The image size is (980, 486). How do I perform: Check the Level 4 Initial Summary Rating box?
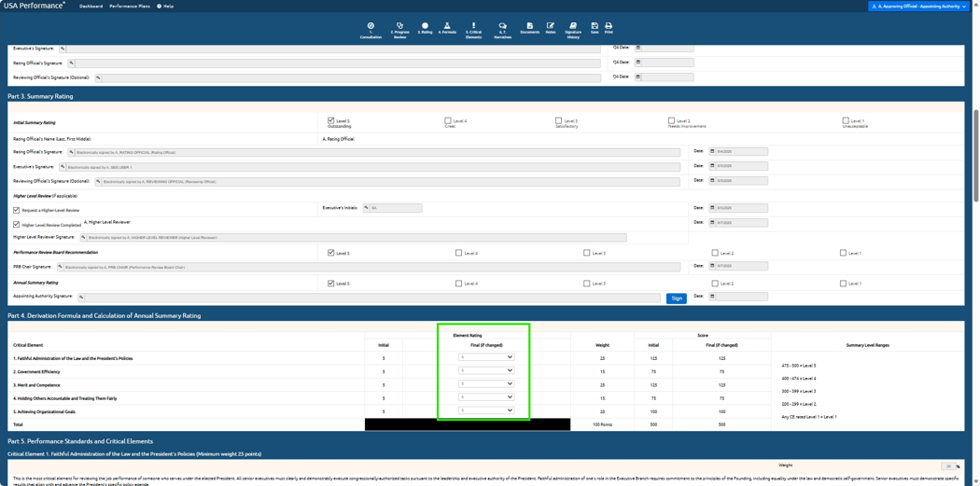coord(447,120)
